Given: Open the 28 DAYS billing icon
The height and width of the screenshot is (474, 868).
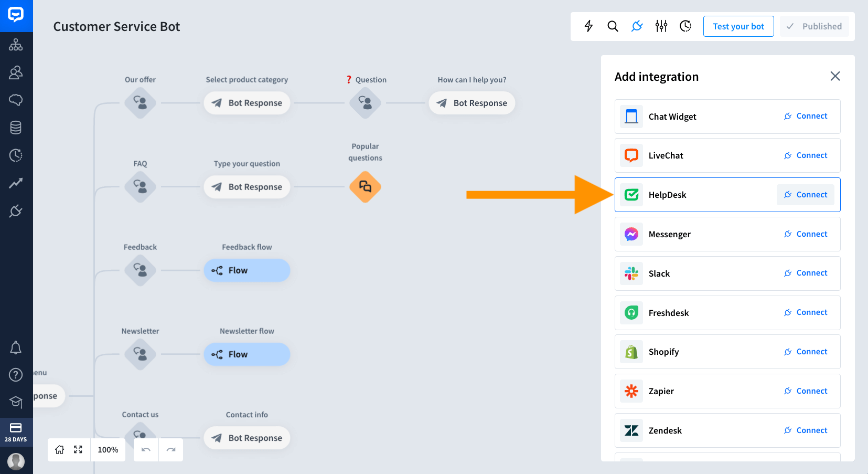Looking at the screenshot, I should pos(16,432).
